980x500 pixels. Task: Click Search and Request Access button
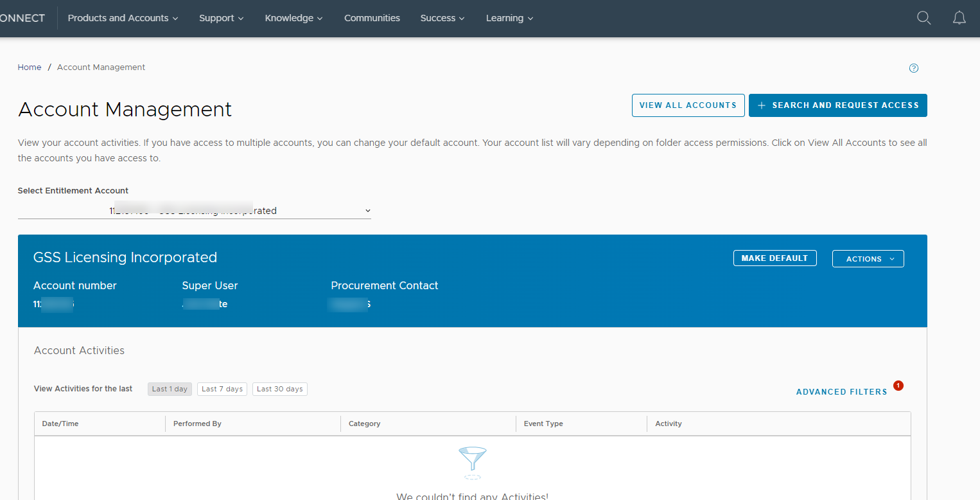click(838, 105)
